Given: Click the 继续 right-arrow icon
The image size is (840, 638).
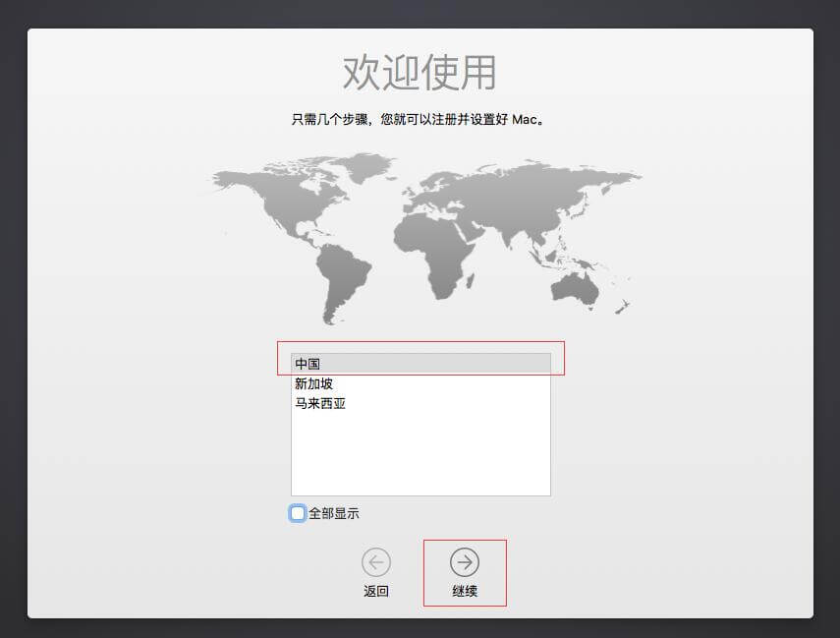Looking at the screenshot, I should (465, 562).
